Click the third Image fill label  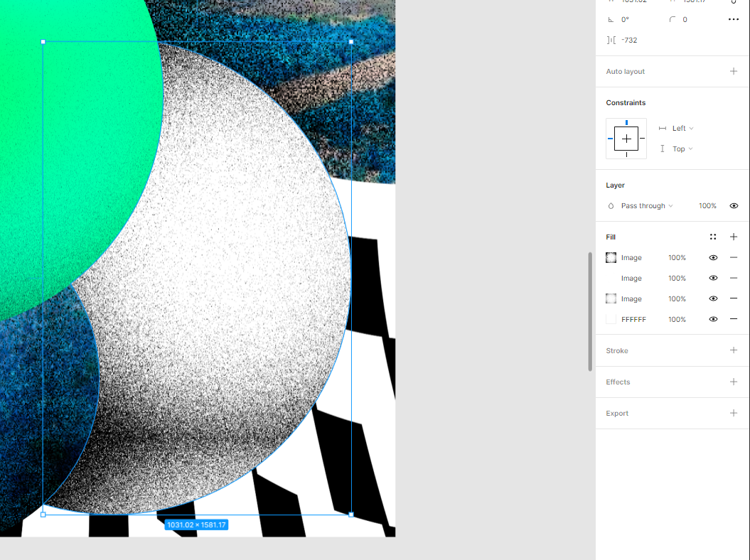[x=631, y=299]
